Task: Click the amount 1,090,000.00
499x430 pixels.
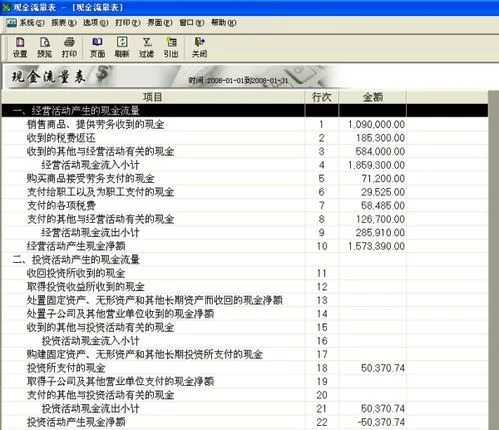Action: tap(376, 125)
